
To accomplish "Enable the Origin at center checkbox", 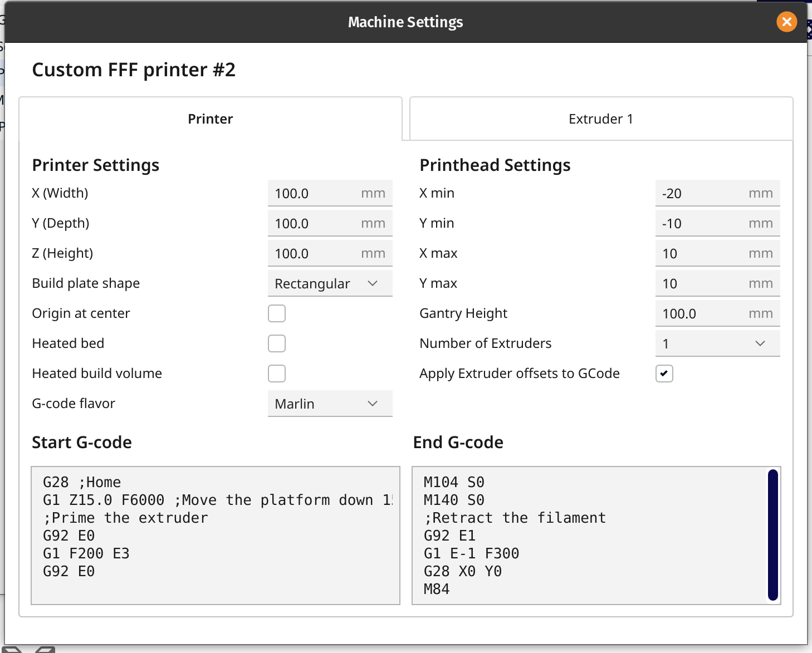I will click(277, 313).
